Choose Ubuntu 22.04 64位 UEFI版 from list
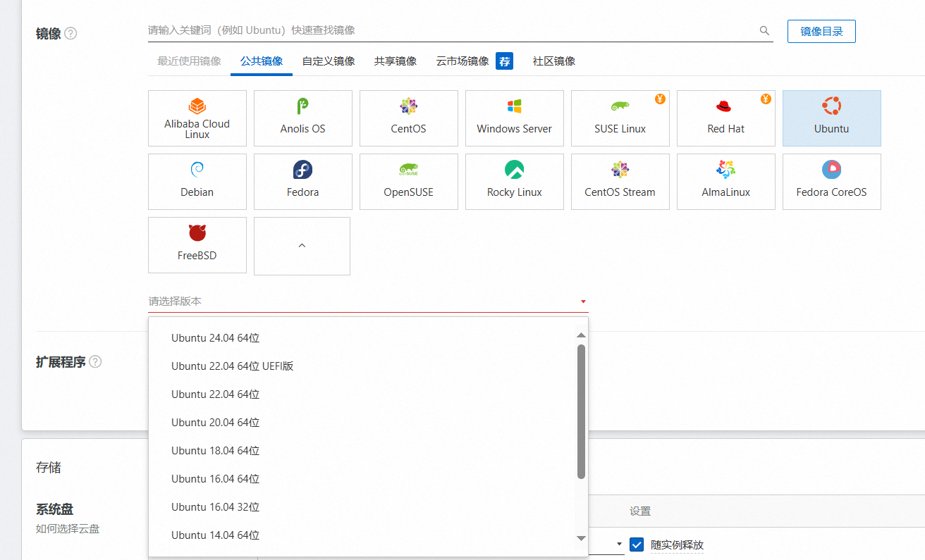 click(x=232, y=366)
